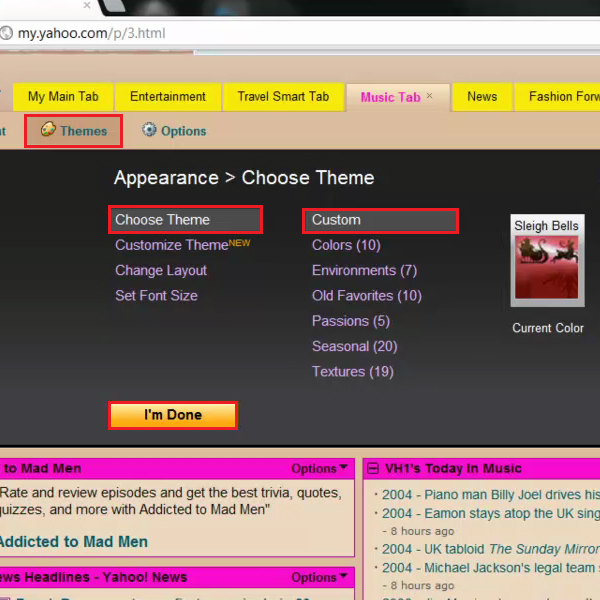Close the browser tab with x
The height and width of the screenshot is (600, 600).
(87, 5)
